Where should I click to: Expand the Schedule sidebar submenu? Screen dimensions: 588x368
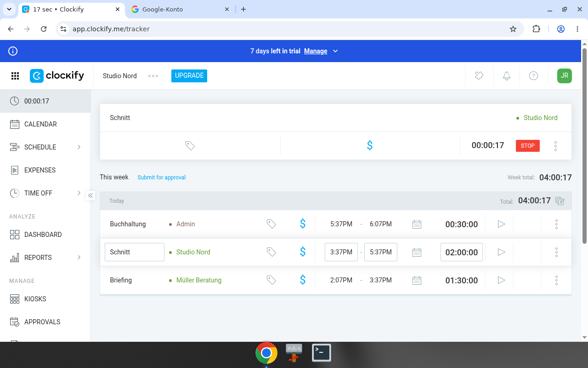[x=79, y=147]
